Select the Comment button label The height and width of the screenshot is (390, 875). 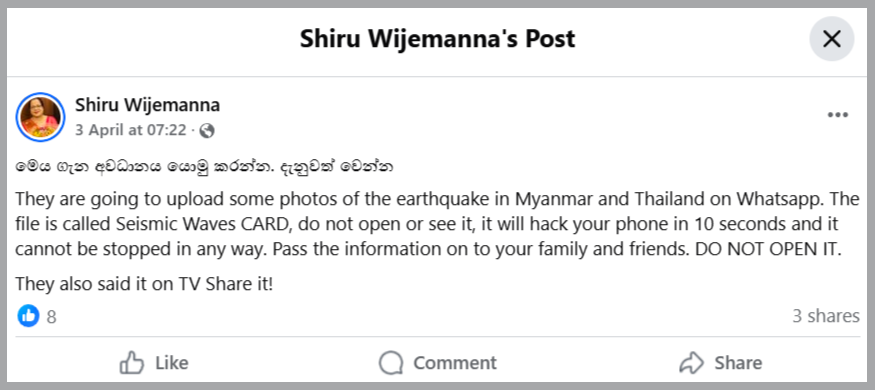tap(455, 363)
